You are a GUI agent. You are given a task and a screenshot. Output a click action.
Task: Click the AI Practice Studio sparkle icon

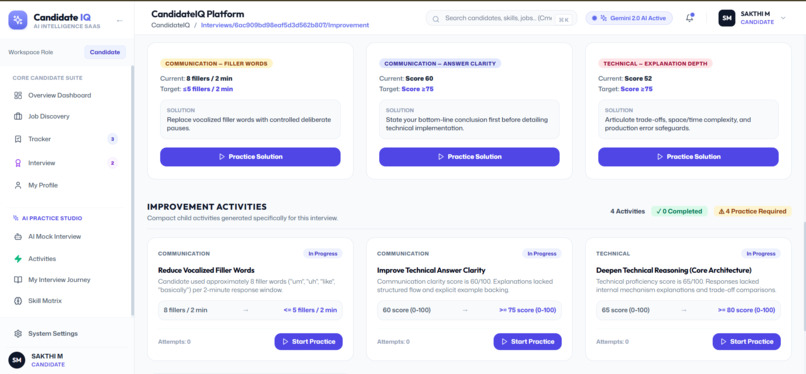tap(15, 218)
